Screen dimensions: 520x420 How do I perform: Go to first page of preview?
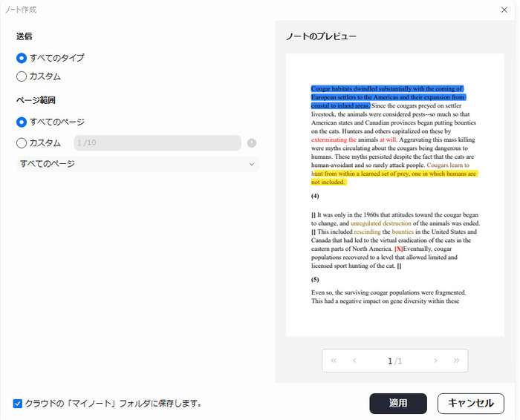pos(334,361)
